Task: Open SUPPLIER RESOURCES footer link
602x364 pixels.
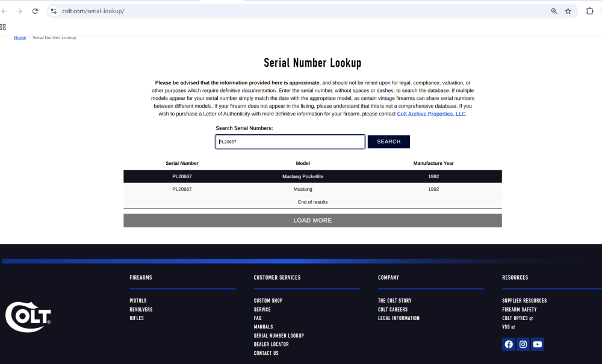Action: pyautogui.click(x=524, y=301)
